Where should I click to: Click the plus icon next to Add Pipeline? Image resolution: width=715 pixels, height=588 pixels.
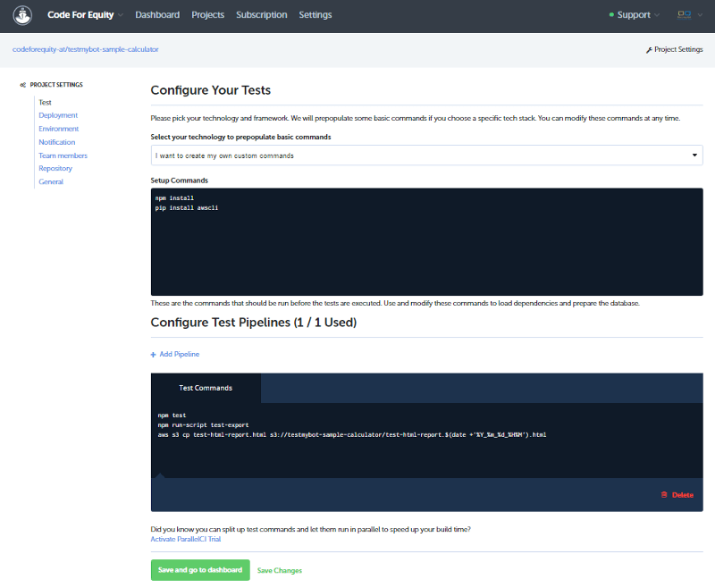click(x=153, y=355)
